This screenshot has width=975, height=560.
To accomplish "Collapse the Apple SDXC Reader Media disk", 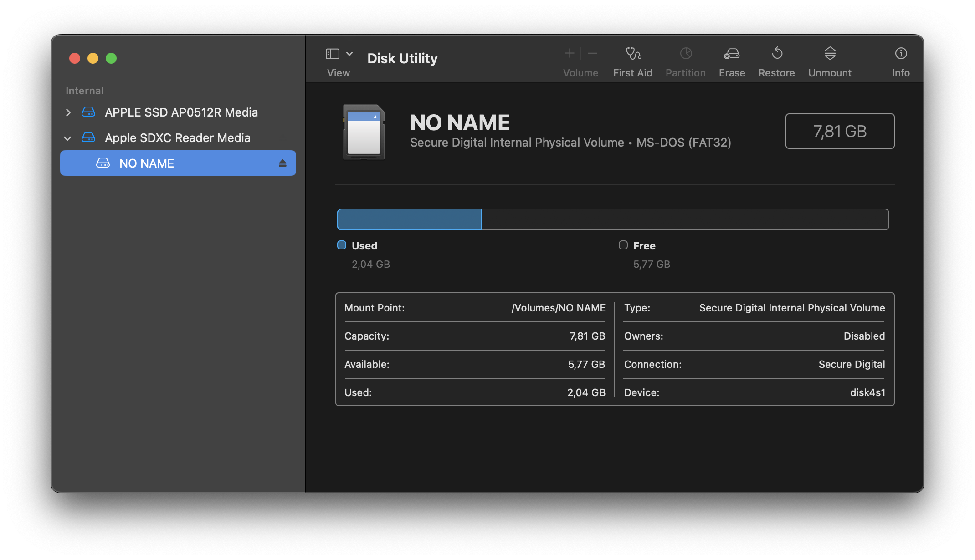I will [68, 138].
